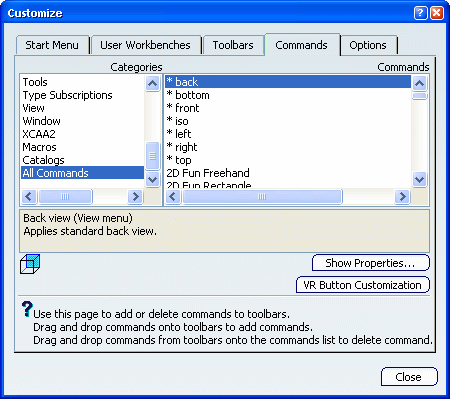Select the * back command
450x399 pixels.
click(288, 82)
